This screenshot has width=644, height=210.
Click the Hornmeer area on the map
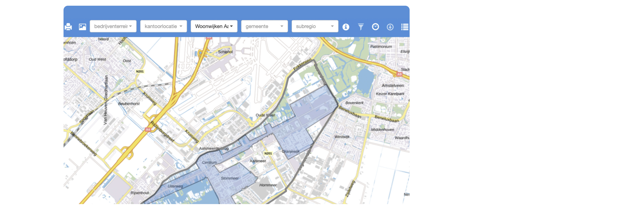click(268, 185)
